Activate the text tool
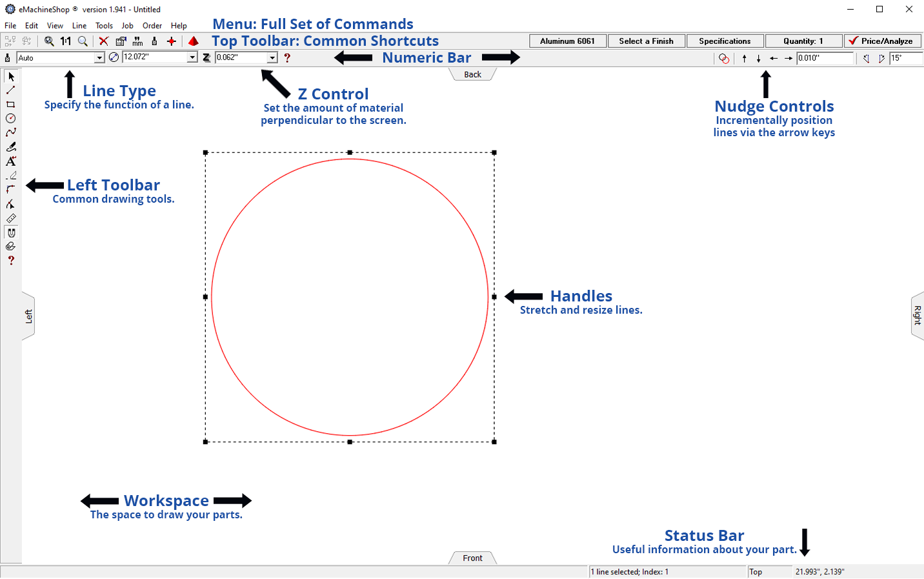The height and width of the screenshot is (579, 924). [x=11, y=161]
